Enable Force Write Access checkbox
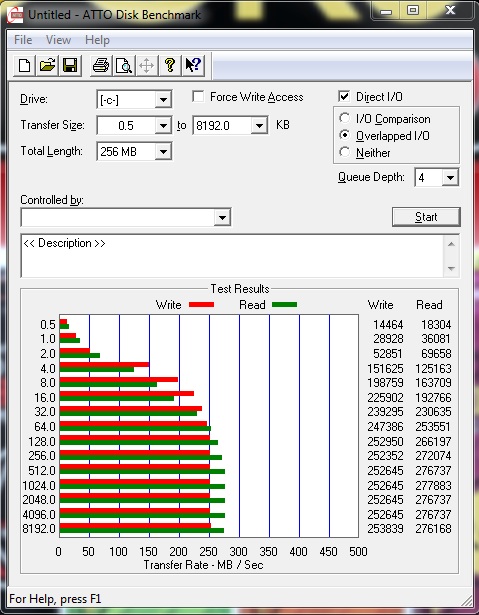 pyautogui.click(x=198, y=96)
